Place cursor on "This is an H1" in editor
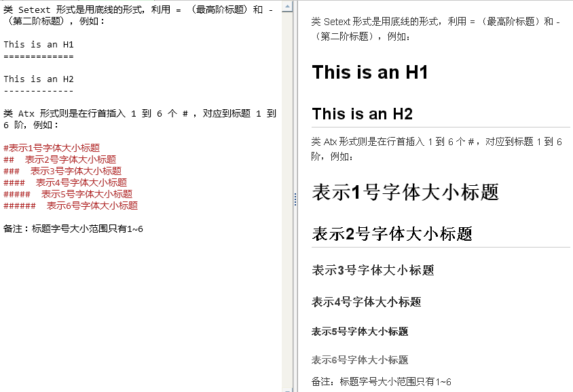 click(39, 45)
